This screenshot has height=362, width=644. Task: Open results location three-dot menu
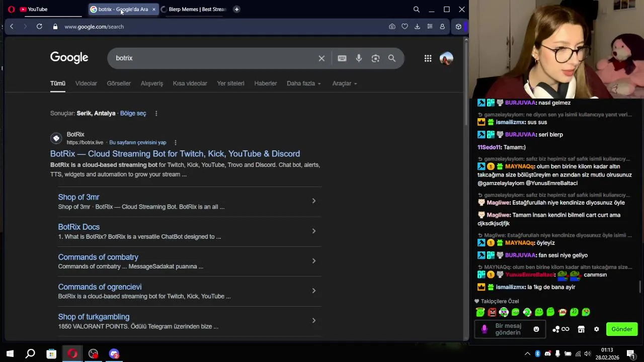pyautogui.click(x=156, y=114)
